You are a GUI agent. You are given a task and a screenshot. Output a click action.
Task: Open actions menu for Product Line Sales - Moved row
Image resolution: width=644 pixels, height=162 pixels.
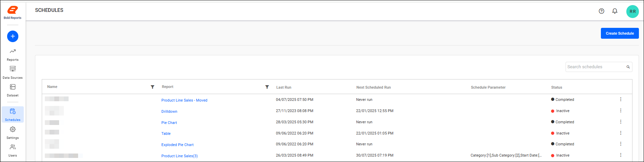click(x=621, y=99)
